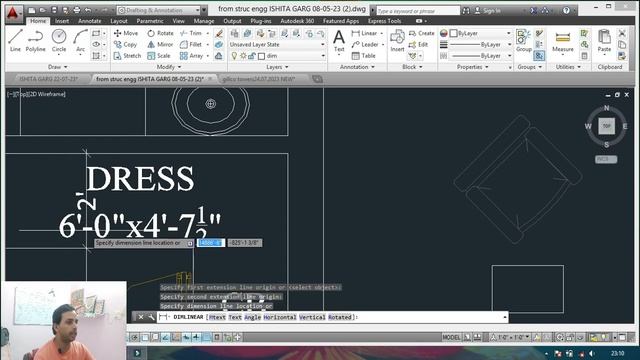This screenshot has width=640, height=360.
Task: Switch to ISHITA GARG 22-07-23 drawing tab
Action: [x=48, y=79]
